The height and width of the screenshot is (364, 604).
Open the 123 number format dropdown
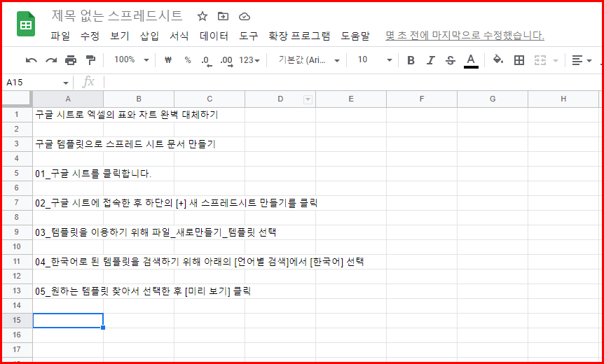249,60
